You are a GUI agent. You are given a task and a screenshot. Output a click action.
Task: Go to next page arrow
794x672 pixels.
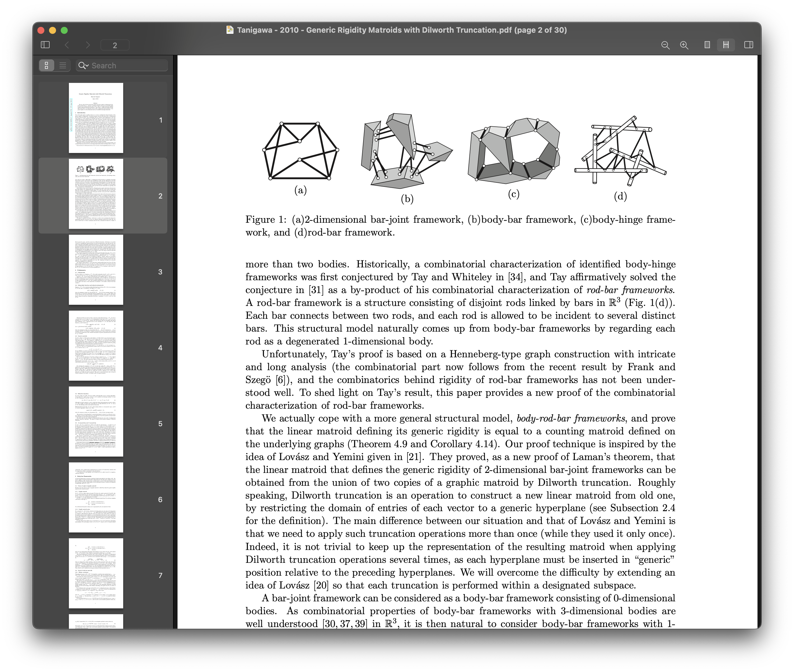[x=88, y=45]
